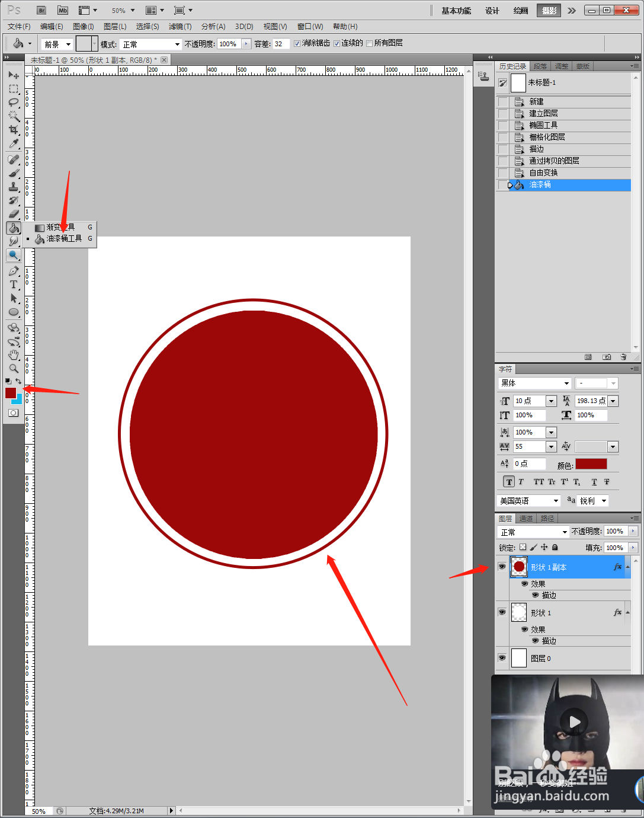Collapse effects of 形状 1 副本 layer
The image size is (644, 818).
pyautogui.click(x=627, y=567)
